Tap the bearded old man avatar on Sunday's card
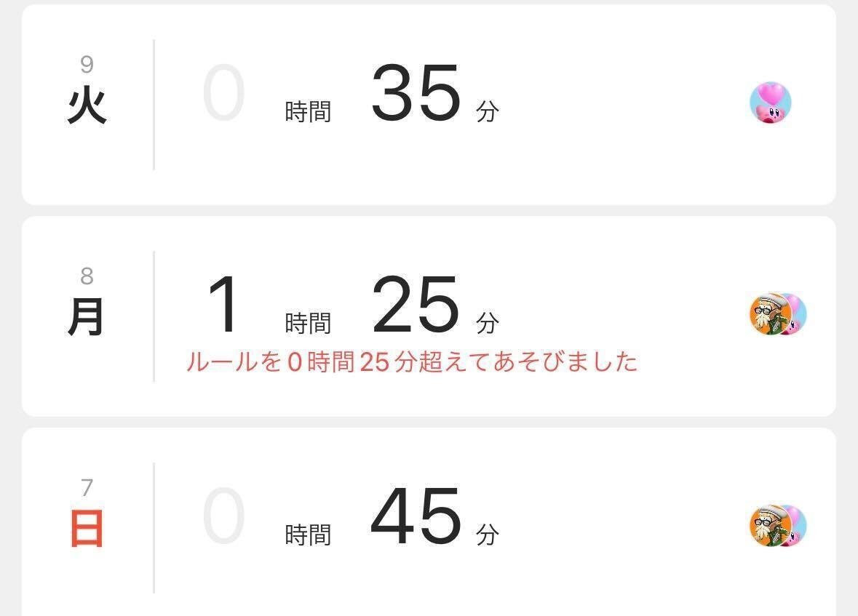Image resolution: width=858 pixels, height=616 pixels. point(767,526)
